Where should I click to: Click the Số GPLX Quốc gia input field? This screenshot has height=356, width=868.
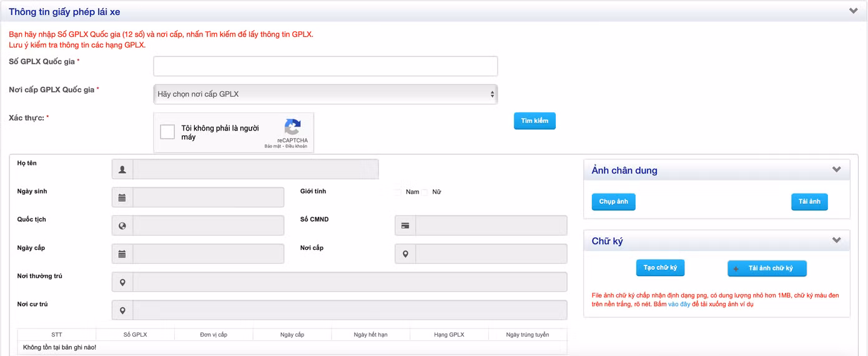pyautogui.click(x=325, y=66)
